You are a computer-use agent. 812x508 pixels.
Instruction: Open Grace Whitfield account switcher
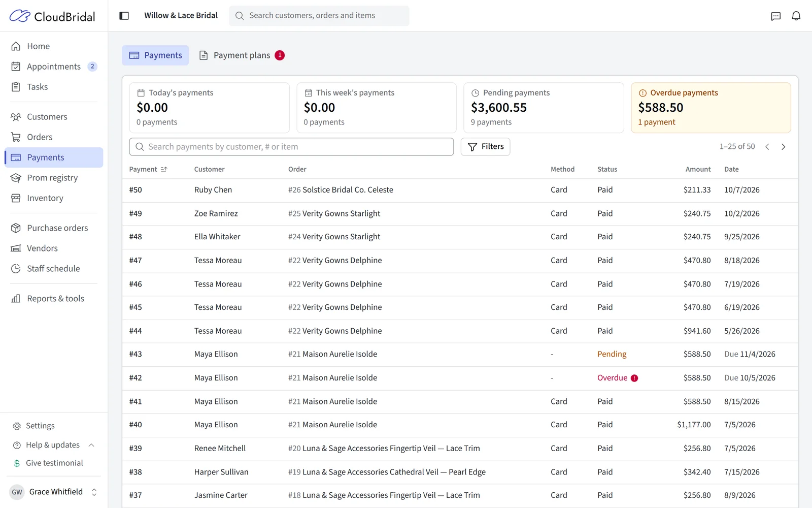click(x=54, y=492)
